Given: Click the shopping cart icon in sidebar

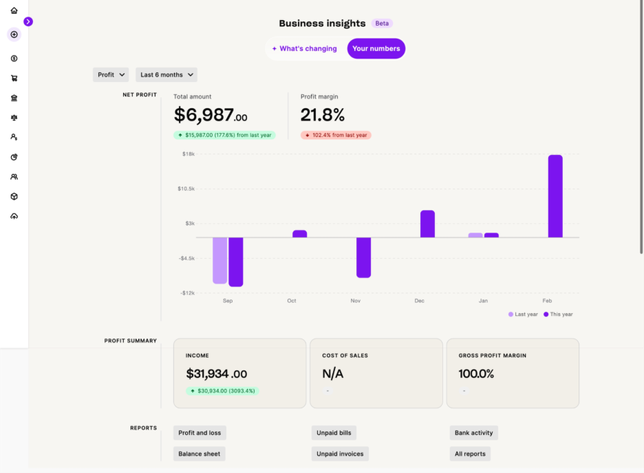Looking at the screenshot, I should pyautogui.click(x=14, y=78).
